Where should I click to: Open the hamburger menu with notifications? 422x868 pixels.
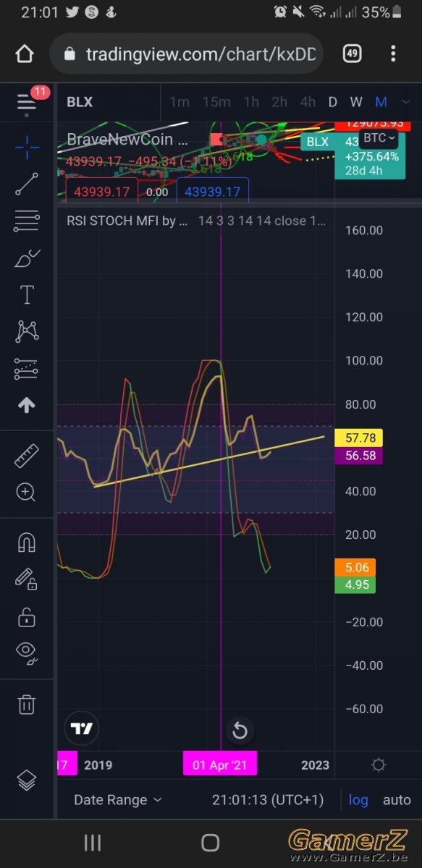pyautogui.click(x=28, y=101)
